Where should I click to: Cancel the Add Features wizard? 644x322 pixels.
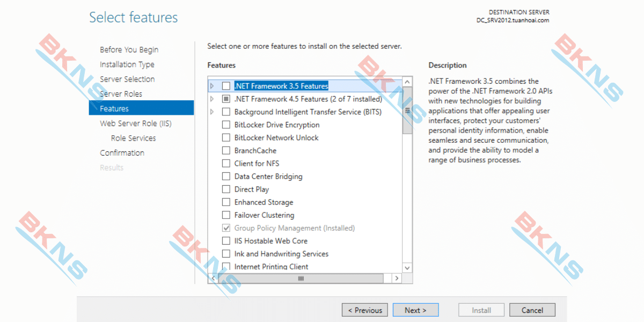click(532, 310)
